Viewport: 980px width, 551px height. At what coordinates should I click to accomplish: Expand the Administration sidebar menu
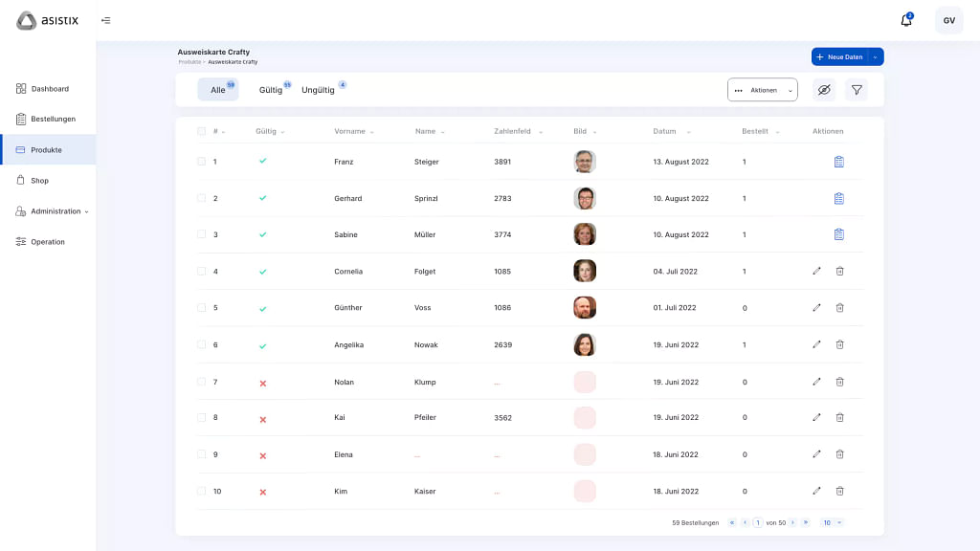[56, 211]
